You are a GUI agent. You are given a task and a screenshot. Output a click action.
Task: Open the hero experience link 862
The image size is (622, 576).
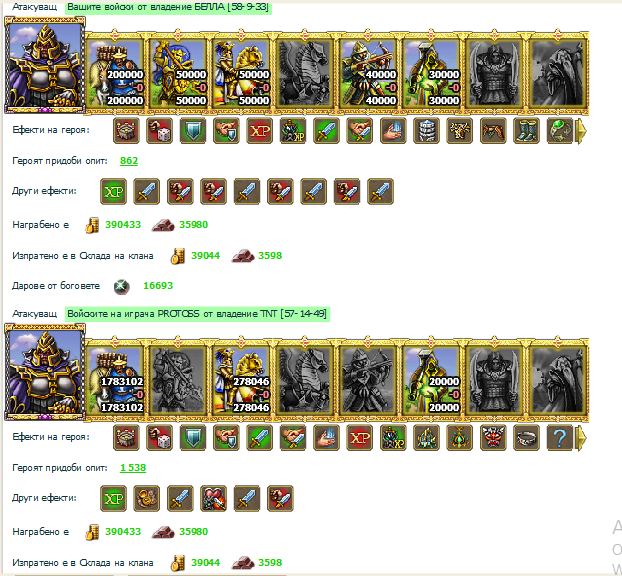pos(129,161)
